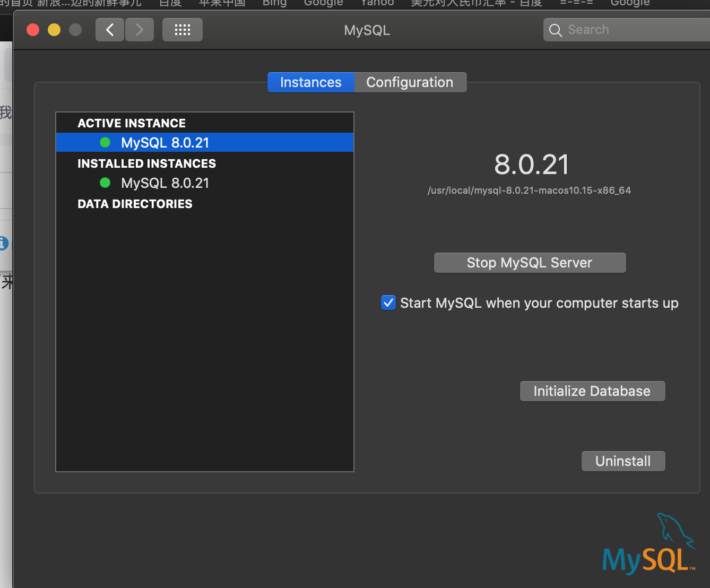The width and height of the screenshot is (710, 588).
Task: Click the /usr/local/mysql-8.0.21 install path
Action: [529, 191]
